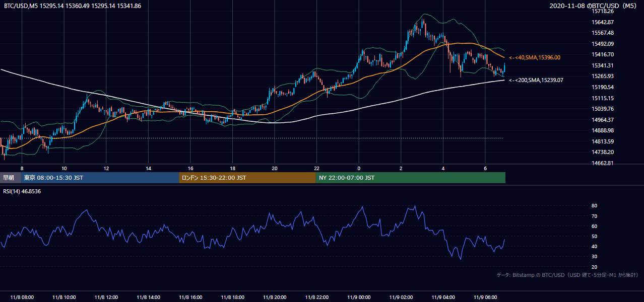Click RSI scale value 50
Screen dimensions: 644x302
point(595,236)
